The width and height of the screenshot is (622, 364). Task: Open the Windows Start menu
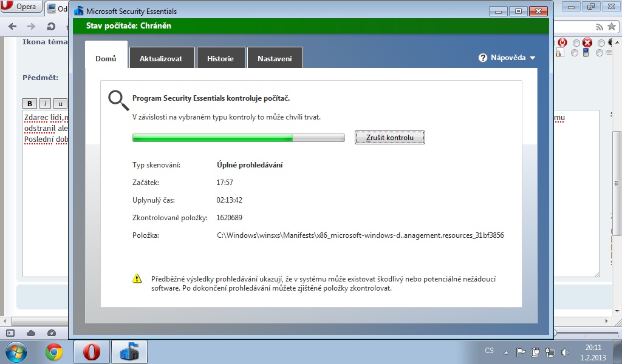tap(16, 352)
